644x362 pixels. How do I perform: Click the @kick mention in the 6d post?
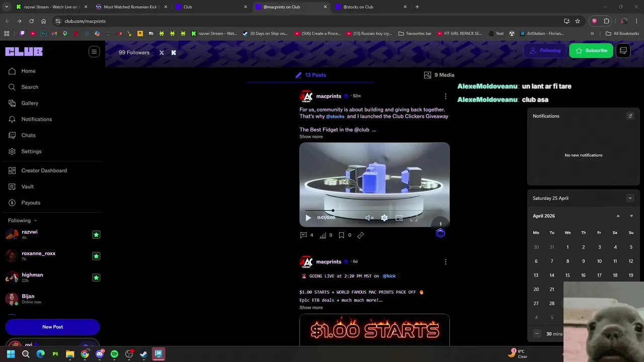click(389, 276)
